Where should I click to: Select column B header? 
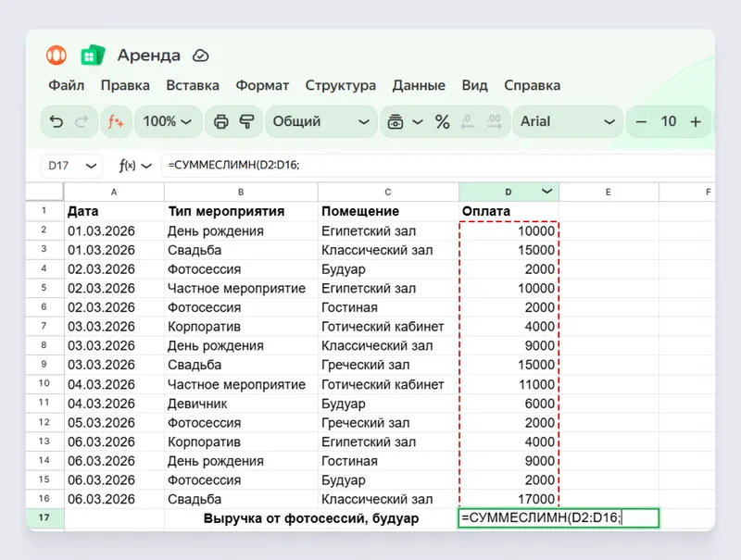[241, 192]
